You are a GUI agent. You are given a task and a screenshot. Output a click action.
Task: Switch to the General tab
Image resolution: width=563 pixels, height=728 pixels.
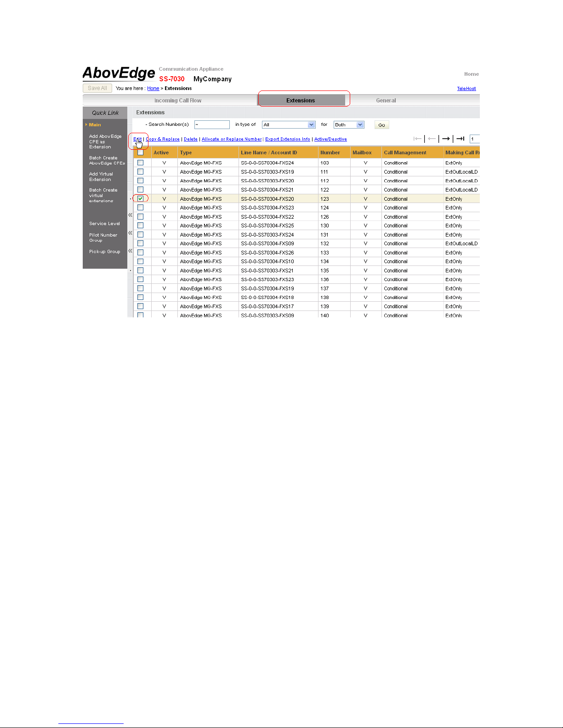386,101
